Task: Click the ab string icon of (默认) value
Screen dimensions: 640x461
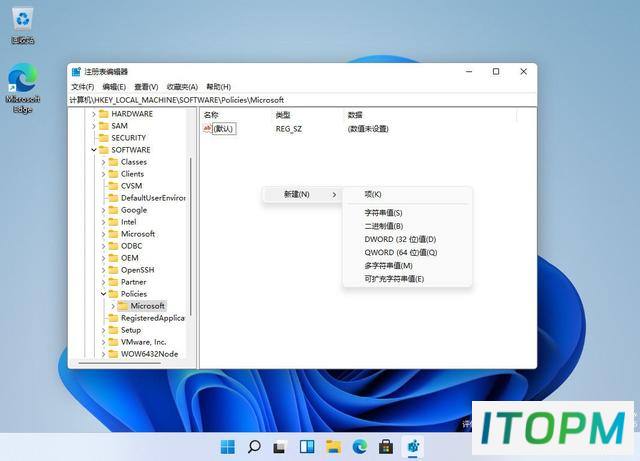Action: tap(207, 129)
